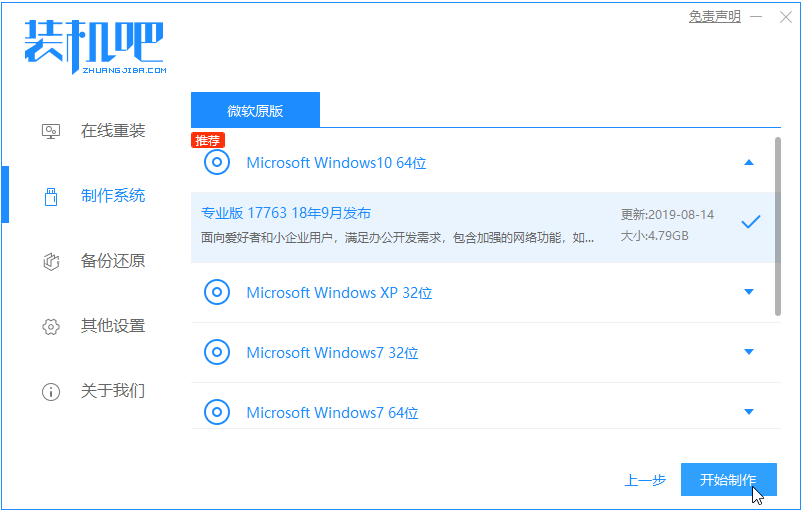Click the description starting 面向爱好者和小企业用户

point(397,238)
